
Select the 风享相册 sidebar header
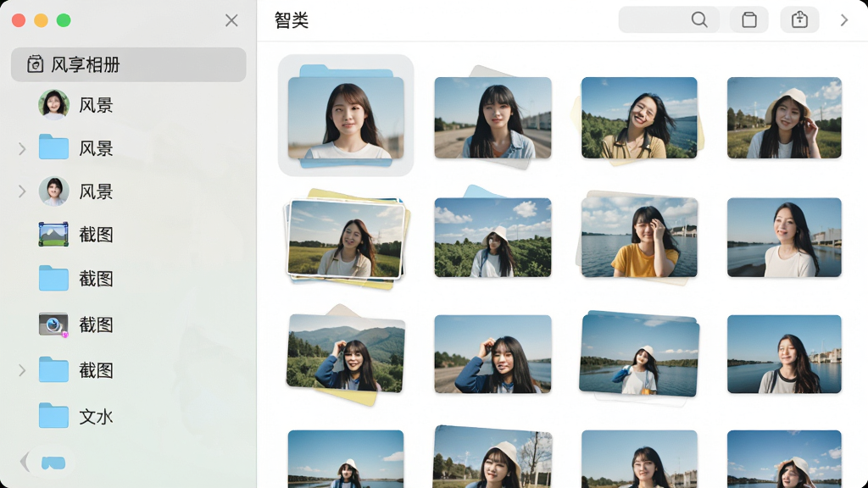coord(129,64)
